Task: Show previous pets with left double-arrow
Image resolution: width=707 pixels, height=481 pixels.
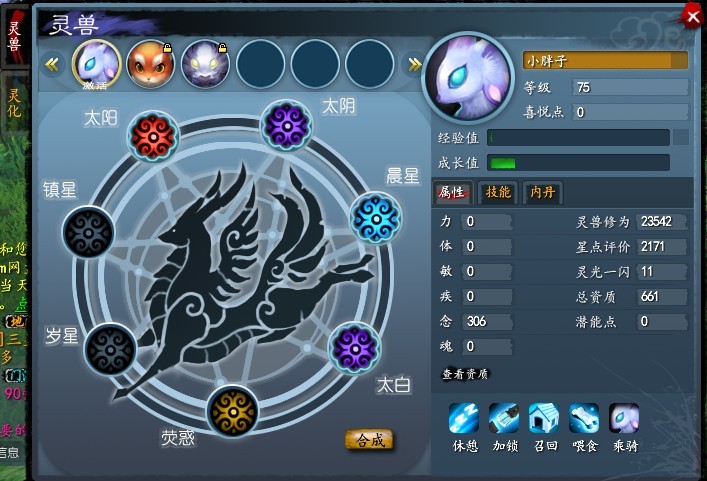Action: [x=52, y=65]
